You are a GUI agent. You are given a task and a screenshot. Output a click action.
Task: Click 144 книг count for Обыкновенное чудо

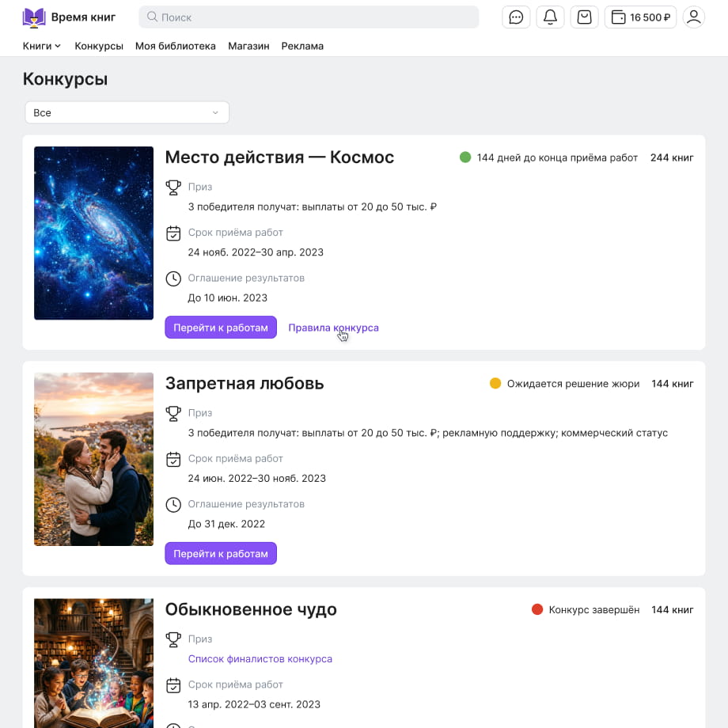tap(673, 610)
